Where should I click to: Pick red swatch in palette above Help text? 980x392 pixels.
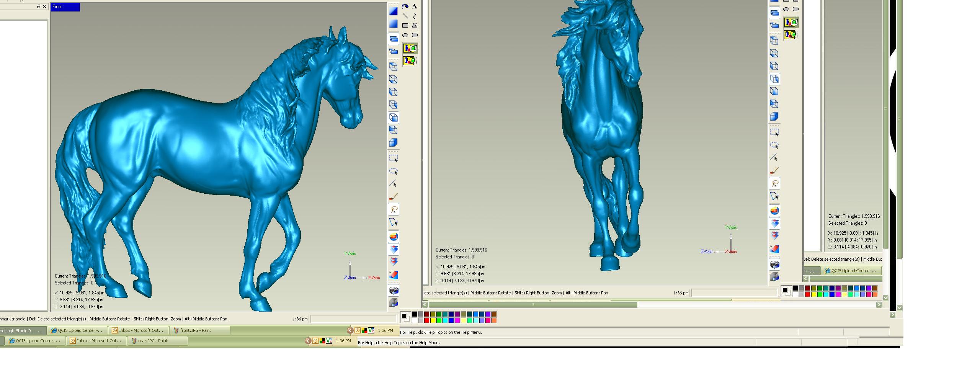point(426,320)
